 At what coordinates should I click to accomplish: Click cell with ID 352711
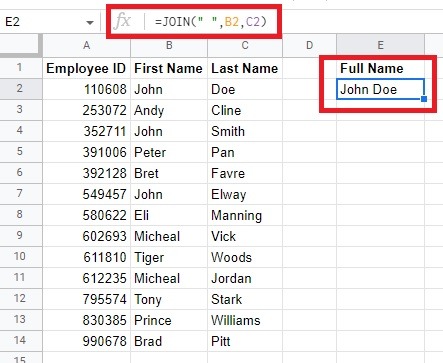click(87, 131)
